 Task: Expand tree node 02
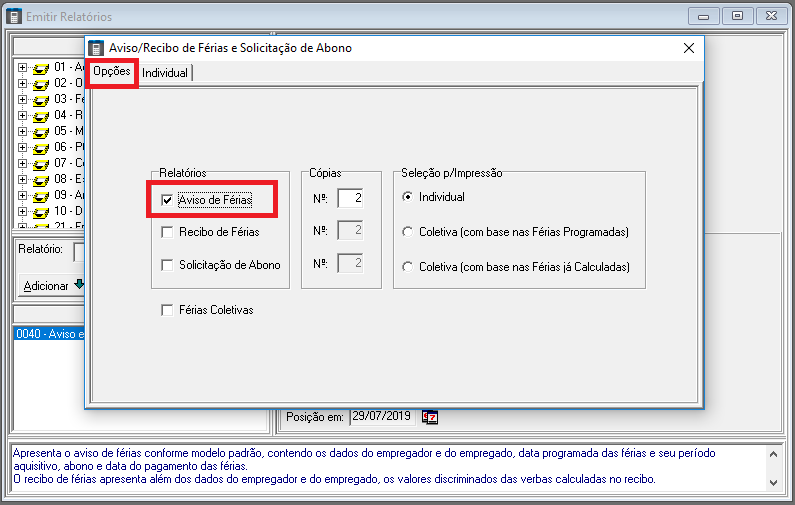22,84
